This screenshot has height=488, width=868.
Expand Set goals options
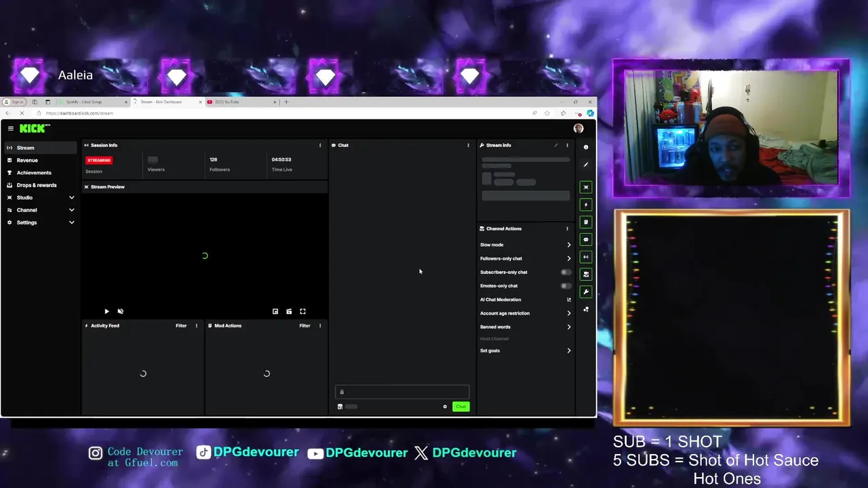(x=568, y=350)
